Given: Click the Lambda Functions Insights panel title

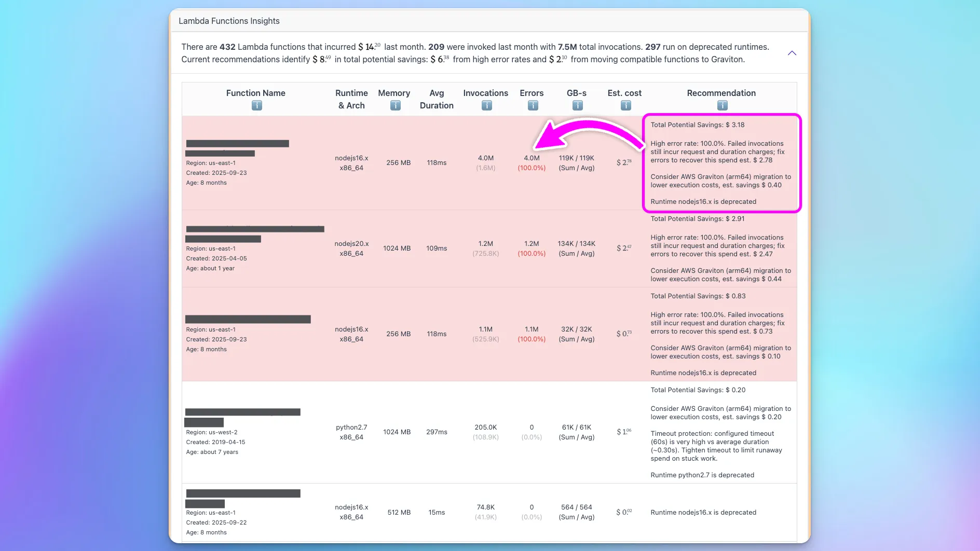Looking at the screenshot, I should 229,21.
